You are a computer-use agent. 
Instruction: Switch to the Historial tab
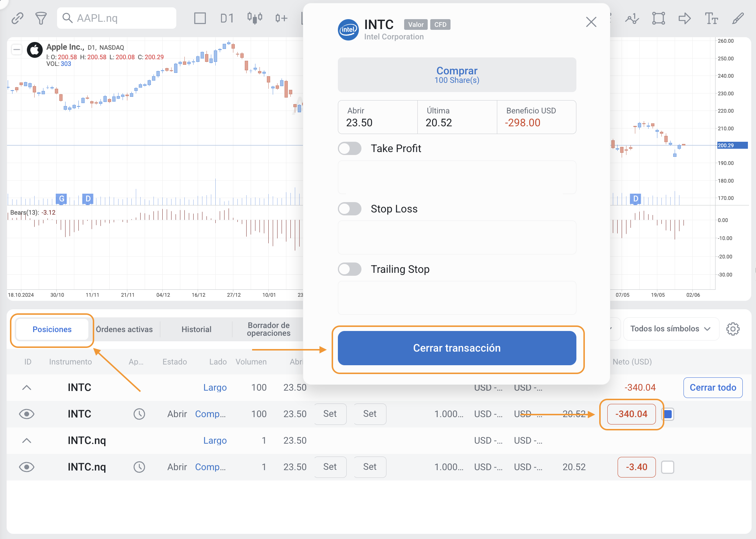[x=196, y=329]
